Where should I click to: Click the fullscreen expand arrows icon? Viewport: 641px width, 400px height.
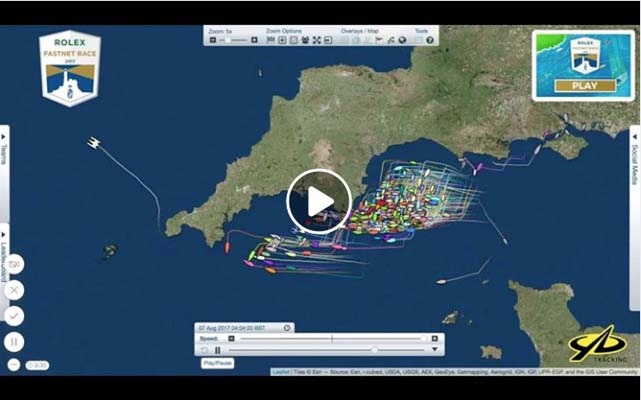tap(316, 40)
